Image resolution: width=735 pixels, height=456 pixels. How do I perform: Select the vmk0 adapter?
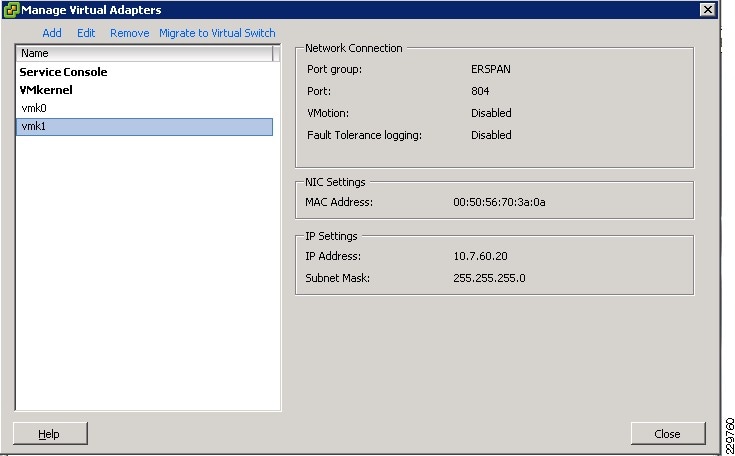(x=34, y=108)
